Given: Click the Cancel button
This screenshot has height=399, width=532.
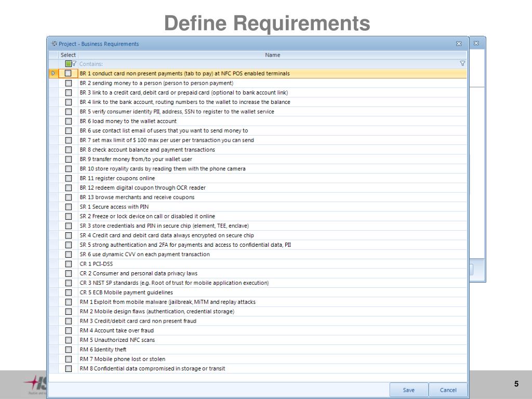Looking at the screenshot, I should [448, 390].
